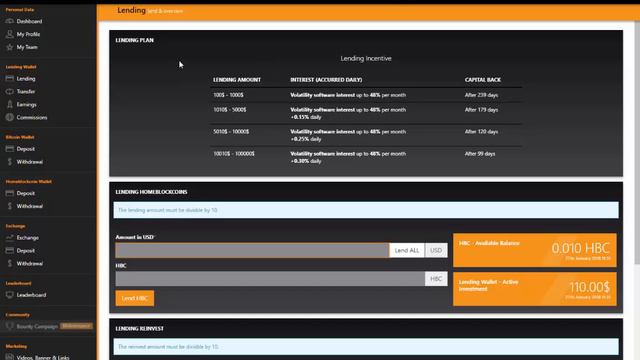This screenshot has height=360, width=640.
Task: Open Withdrawal under Exchange section
Action: click(x=29, y=264)
